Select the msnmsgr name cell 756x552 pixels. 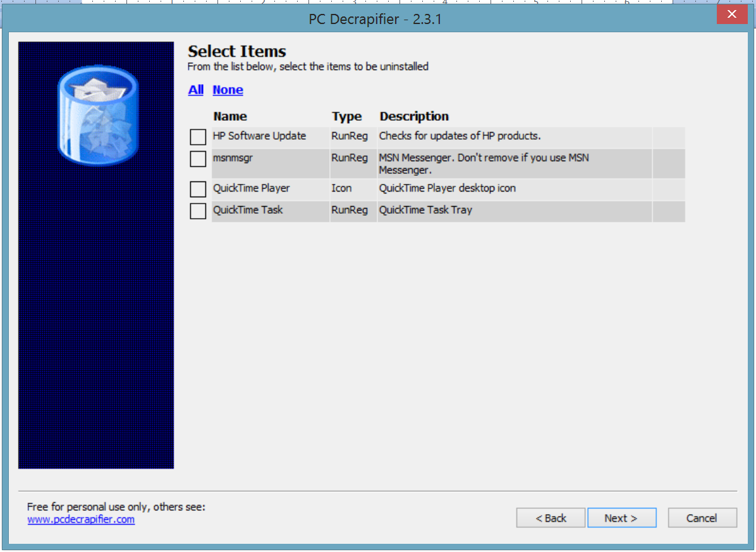pyautogui.click(x=270, y=163)
